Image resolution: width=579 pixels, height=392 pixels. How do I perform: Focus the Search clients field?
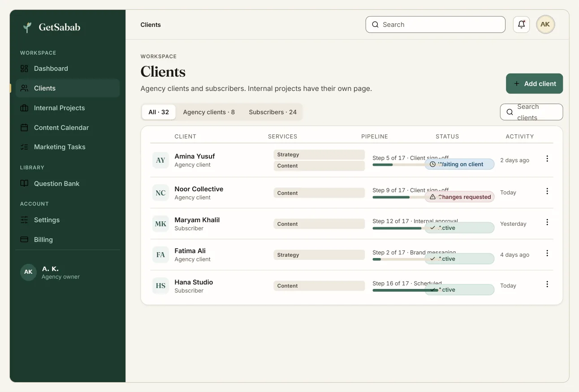coord(531,112)
